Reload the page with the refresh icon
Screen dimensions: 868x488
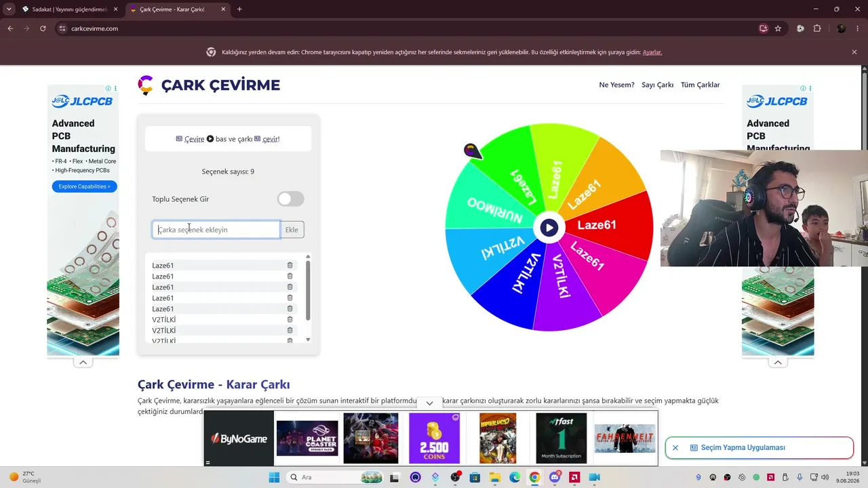pos(43,28)
